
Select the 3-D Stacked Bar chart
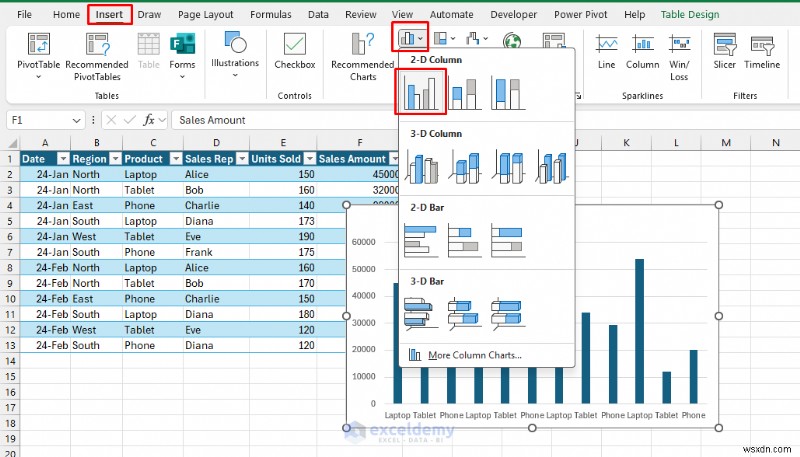coord(464,314)
